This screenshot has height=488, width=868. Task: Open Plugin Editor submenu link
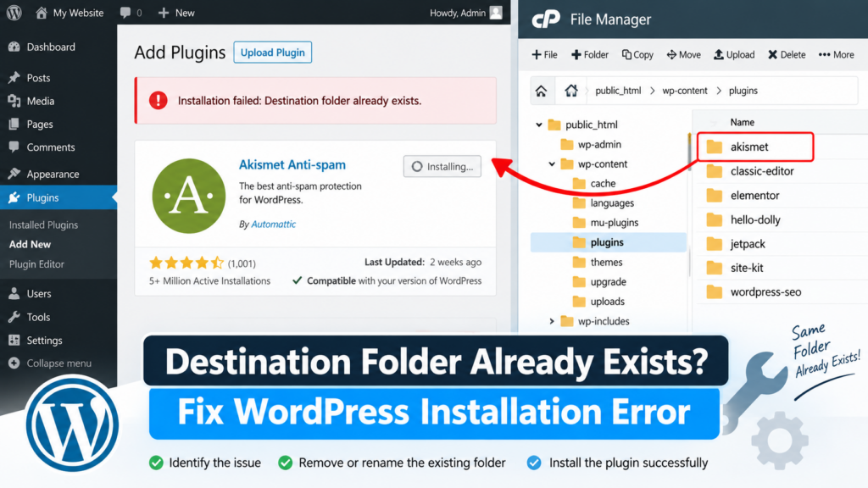coord(36,264)
